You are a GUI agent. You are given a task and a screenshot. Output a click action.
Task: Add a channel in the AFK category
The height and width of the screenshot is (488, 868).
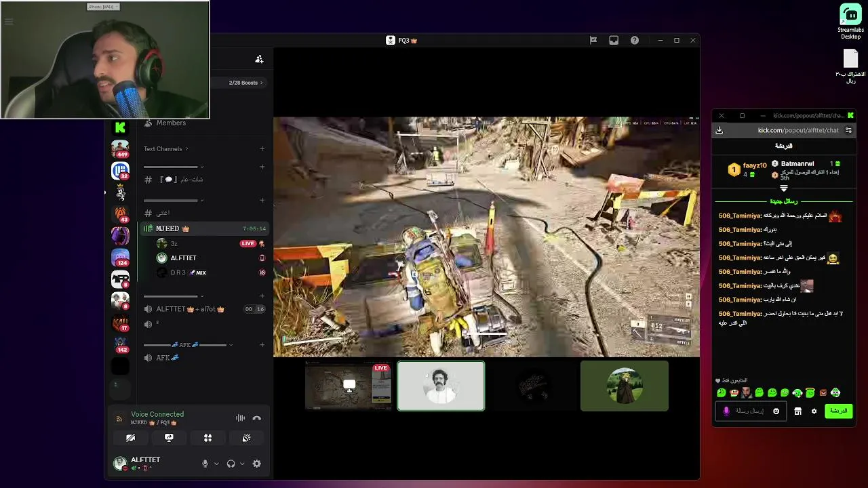262,345
